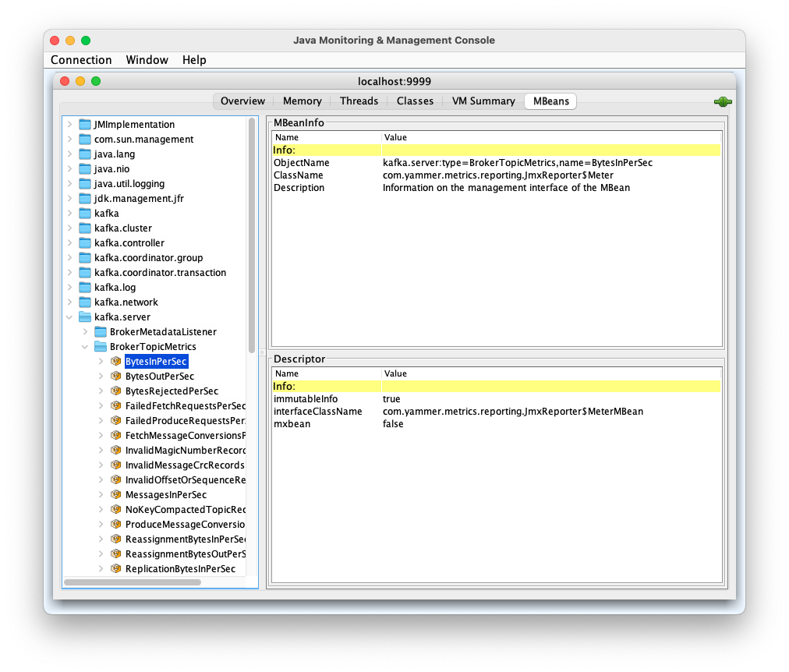This screenshot has width=789, height=672.
Task: Switch to the Threads tab
Action: (x=359, y=101)
